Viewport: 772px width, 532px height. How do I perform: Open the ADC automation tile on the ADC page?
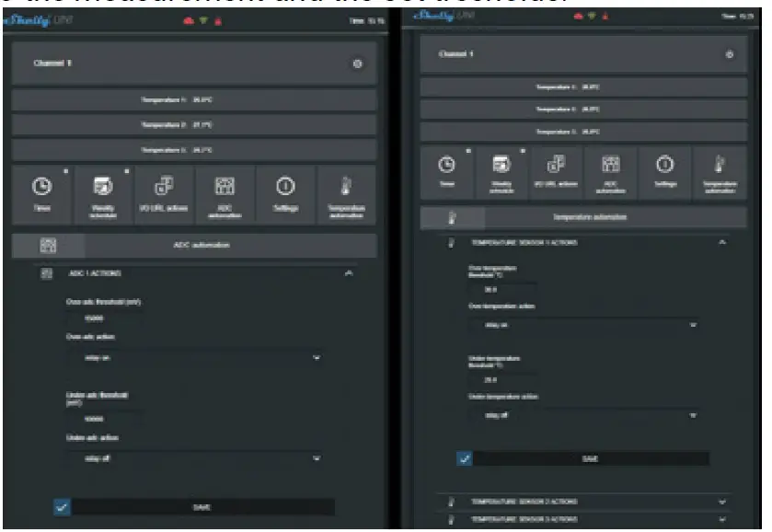225,195
